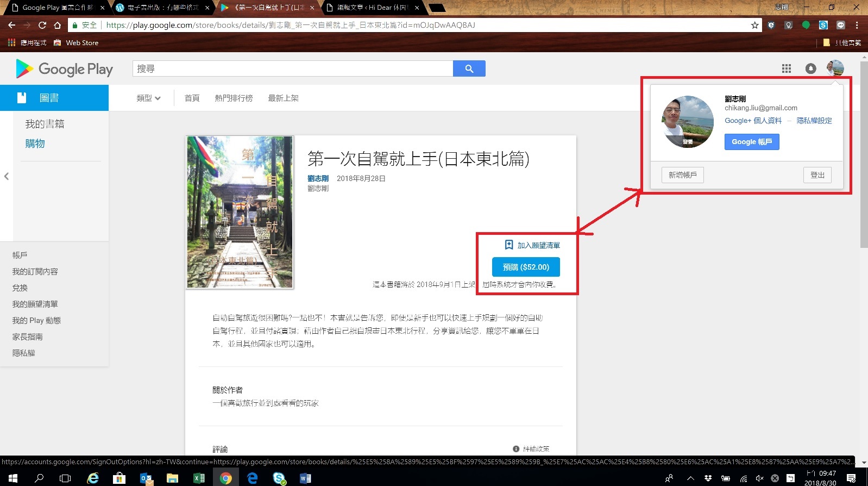Click the browser address bar

click(x=416, y=25)
